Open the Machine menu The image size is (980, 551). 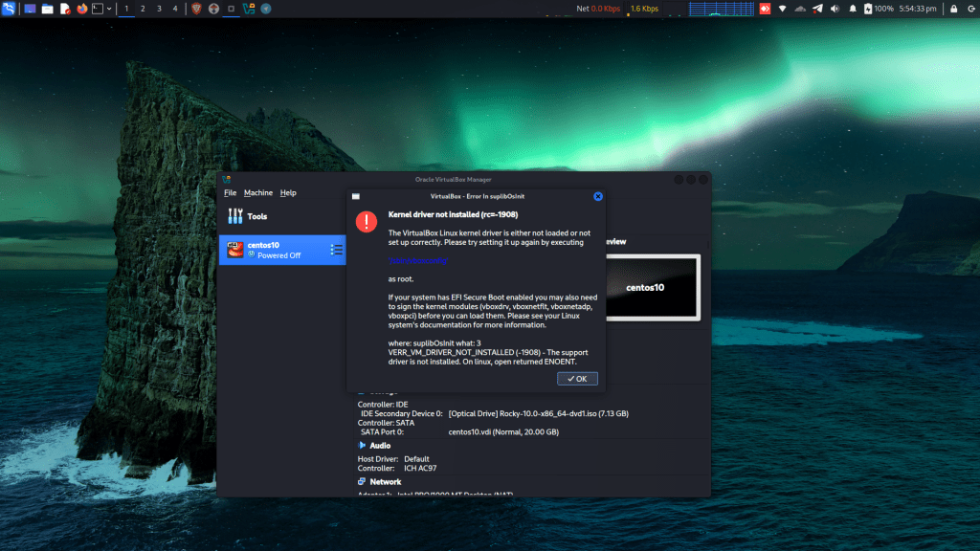[257, 192]
